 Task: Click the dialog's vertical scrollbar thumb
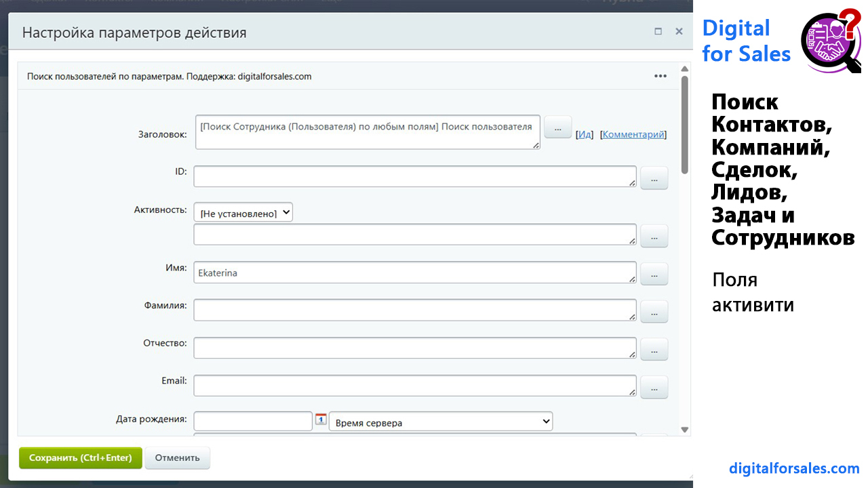[x=684, y=125]
